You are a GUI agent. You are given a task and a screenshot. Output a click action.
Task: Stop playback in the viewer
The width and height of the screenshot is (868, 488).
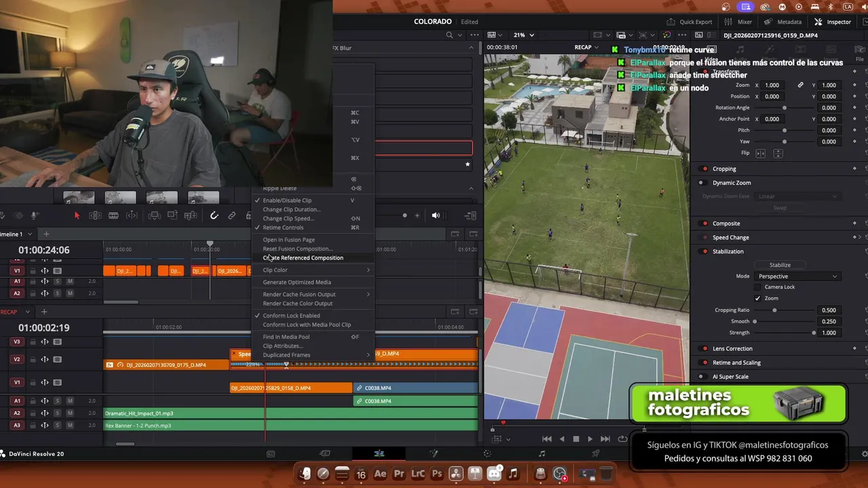[576, 439]
